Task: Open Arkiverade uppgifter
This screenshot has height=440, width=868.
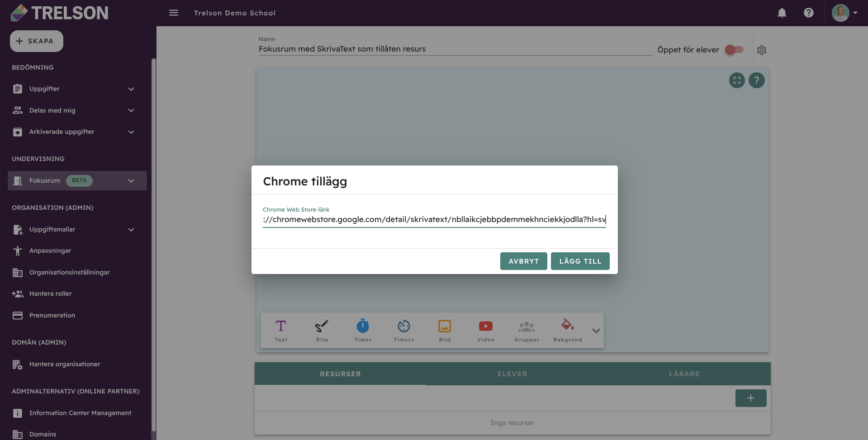Action: pyautogui.click(x=62, y=132)
